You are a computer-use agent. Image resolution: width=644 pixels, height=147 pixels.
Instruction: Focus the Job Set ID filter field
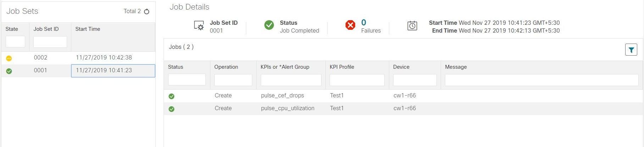[x=50, y=42]
